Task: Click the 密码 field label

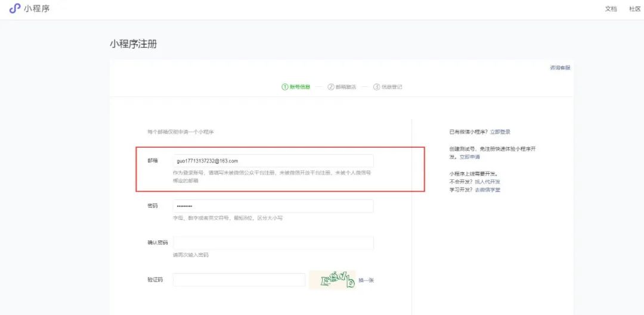Action: (153, 206)
